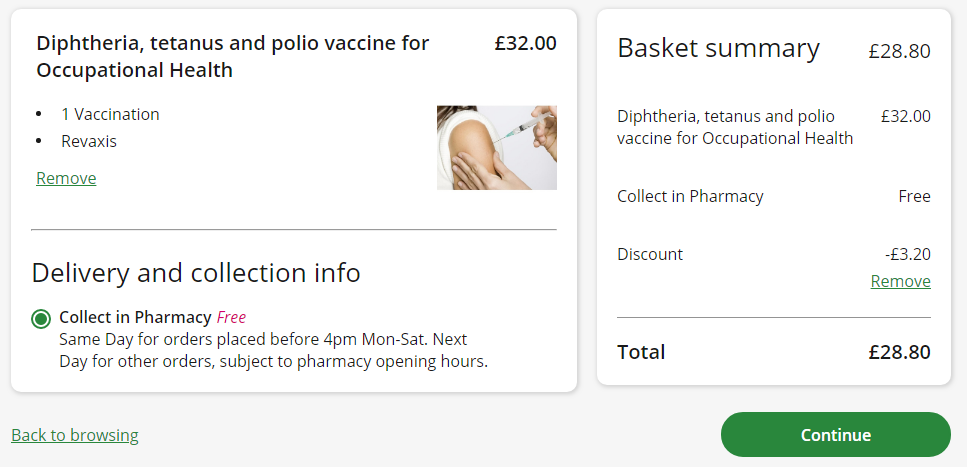The height and width of the screenshot is (467, 967).
Task: Click the £32.00 price beside the product title
Action: tap(525, 43)
